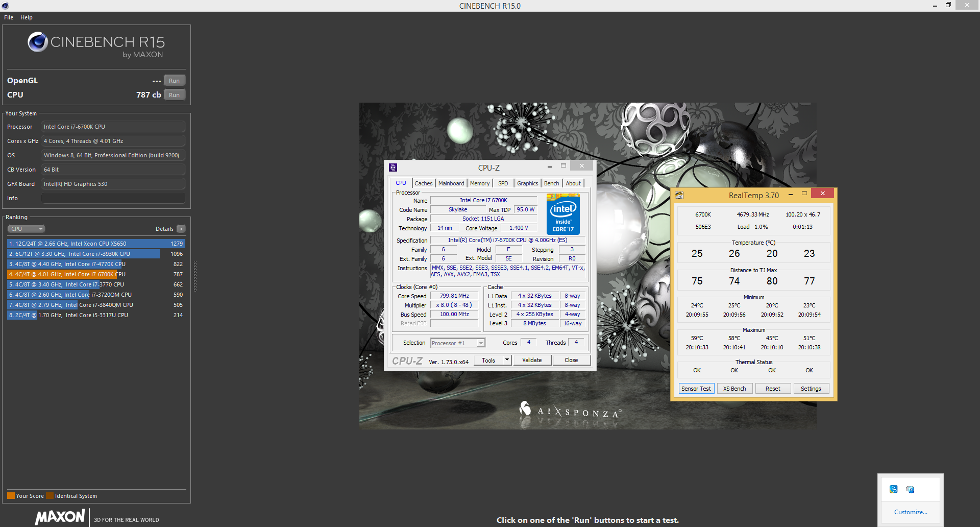Switch to the Graphics tab in CPU-Z

pyautogui.click(x=528, y=183)
